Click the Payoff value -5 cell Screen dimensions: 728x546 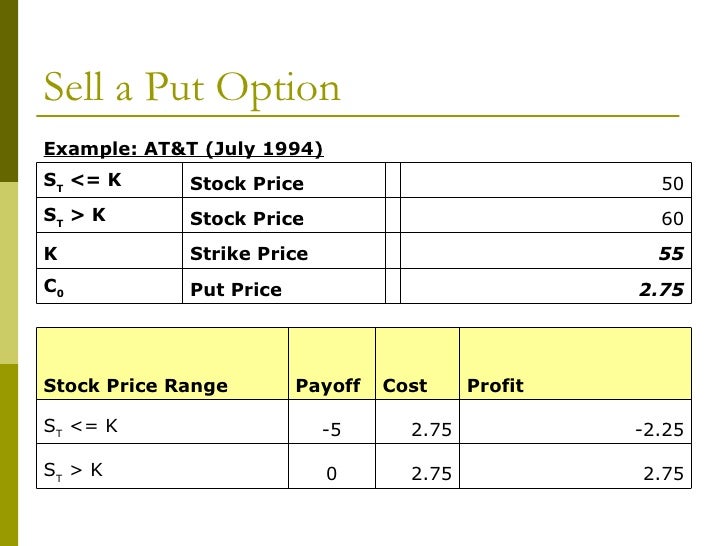(x=331, y=430)
